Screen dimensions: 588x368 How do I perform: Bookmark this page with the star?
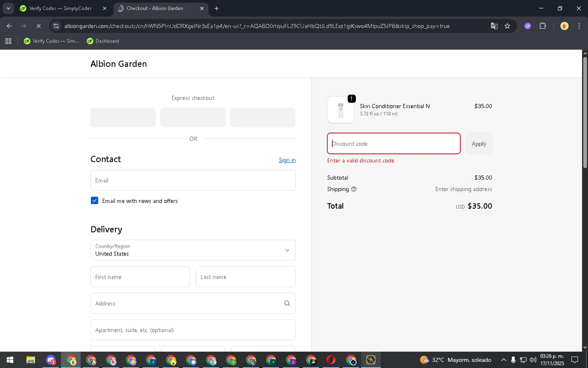click(x=507, y=26)
